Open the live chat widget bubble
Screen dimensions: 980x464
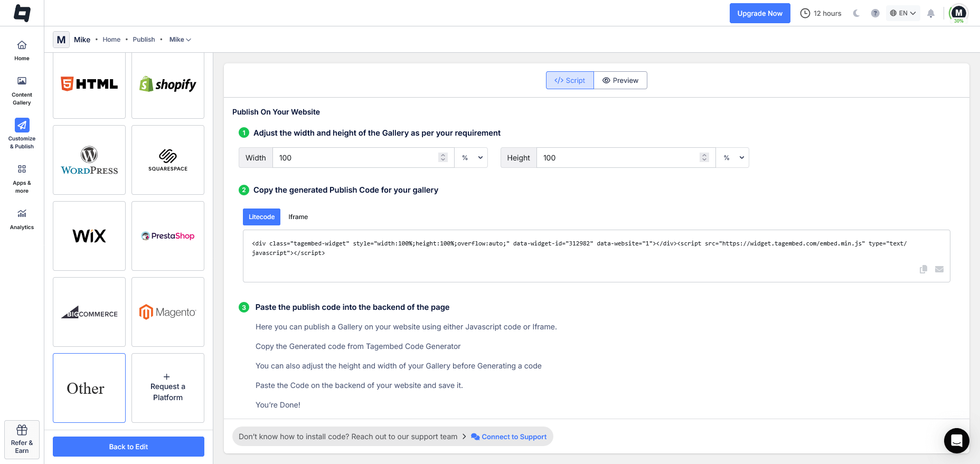pyautogui.click(x=957, y=441)
